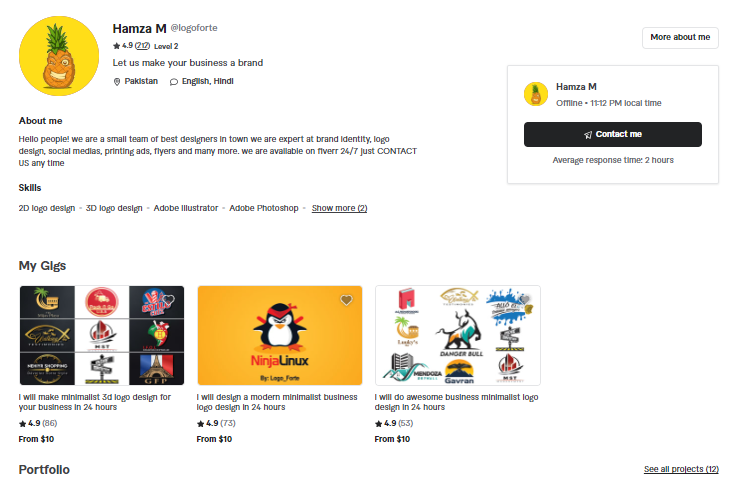Open gig titled awesome business minimalist logo
Image resolution: width=732 pixels, height=483 pixels.
tap(456, 402)
